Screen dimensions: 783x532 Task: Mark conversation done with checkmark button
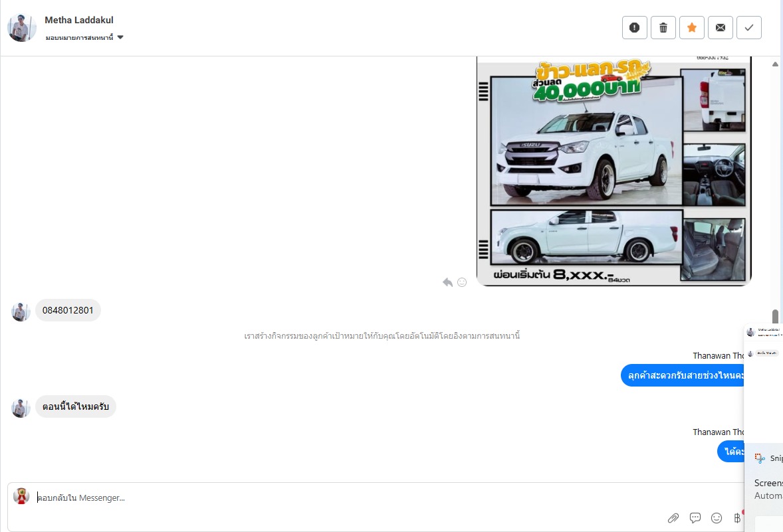748,27
